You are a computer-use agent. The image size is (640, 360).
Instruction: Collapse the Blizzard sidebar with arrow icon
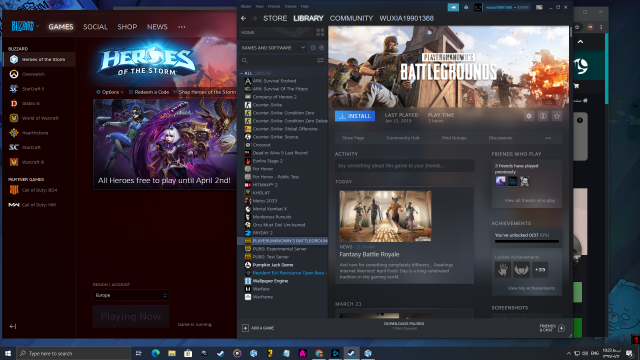(x=13, y=326)
